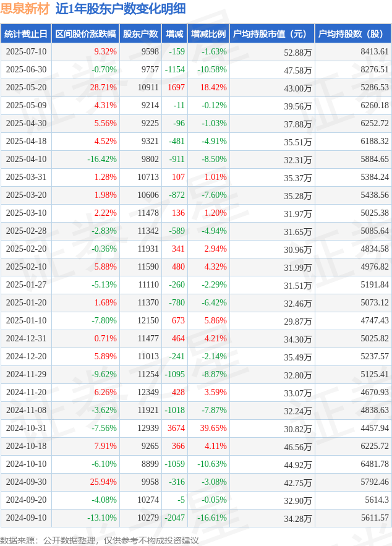Screen dimensions: 392x546
Task: Select the 12939 shareholder count cell
Action: (x=148, y=428)
